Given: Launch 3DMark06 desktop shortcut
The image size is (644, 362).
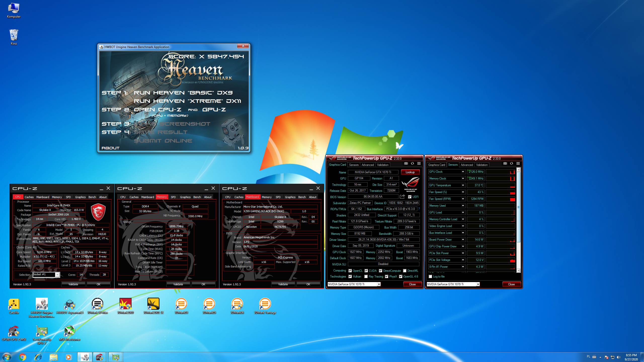Looking at the screenshot, I should coord(237,306).
